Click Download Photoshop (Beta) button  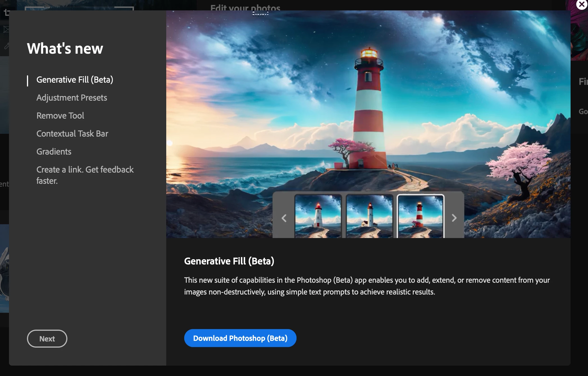[x=240, y=338]
